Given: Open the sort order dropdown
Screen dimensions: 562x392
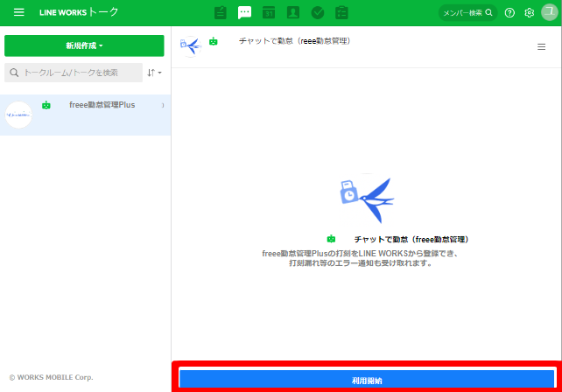Looking at the screenshot, I should coord(154,73).
